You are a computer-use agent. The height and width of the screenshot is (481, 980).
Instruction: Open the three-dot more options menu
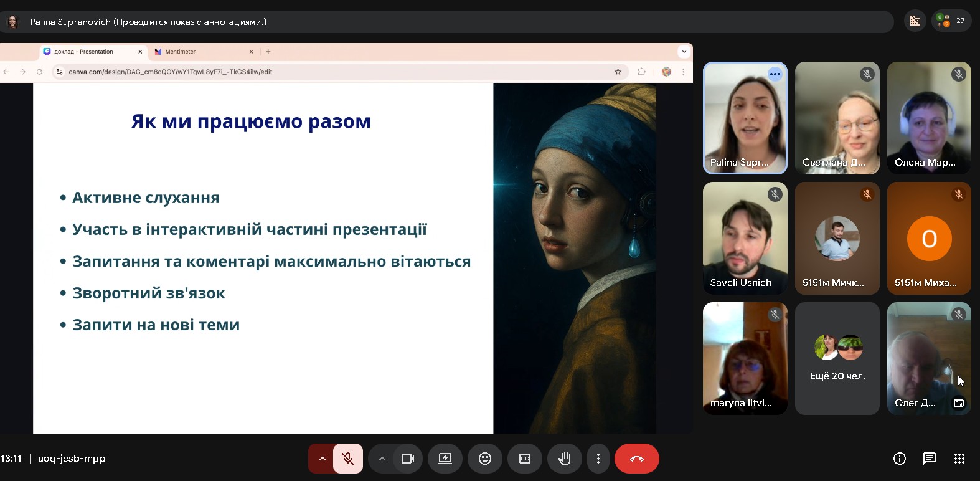click(x=598, y=459)
